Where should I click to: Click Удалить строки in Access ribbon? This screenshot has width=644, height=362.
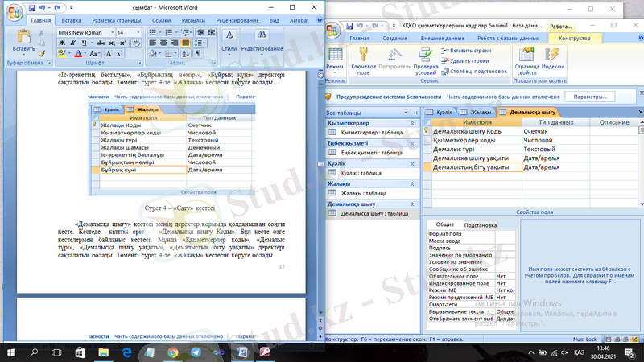pyautogui.click(x=470, y=60)
